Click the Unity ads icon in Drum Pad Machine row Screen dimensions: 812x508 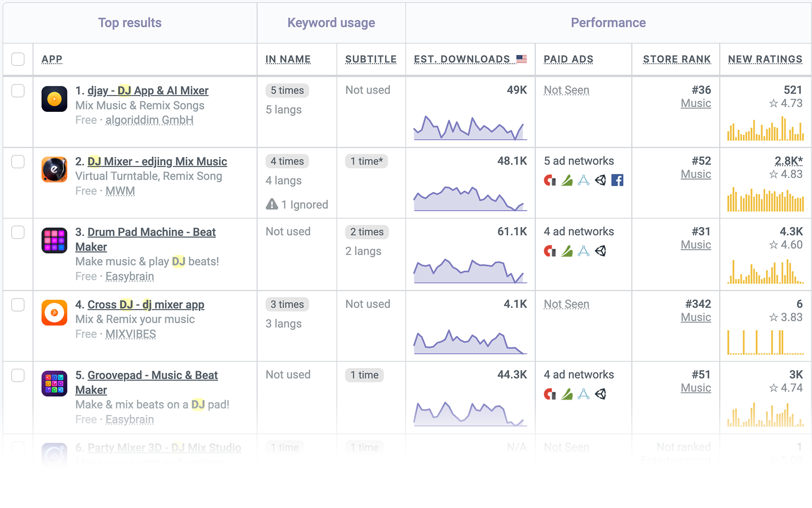[600, 251]
